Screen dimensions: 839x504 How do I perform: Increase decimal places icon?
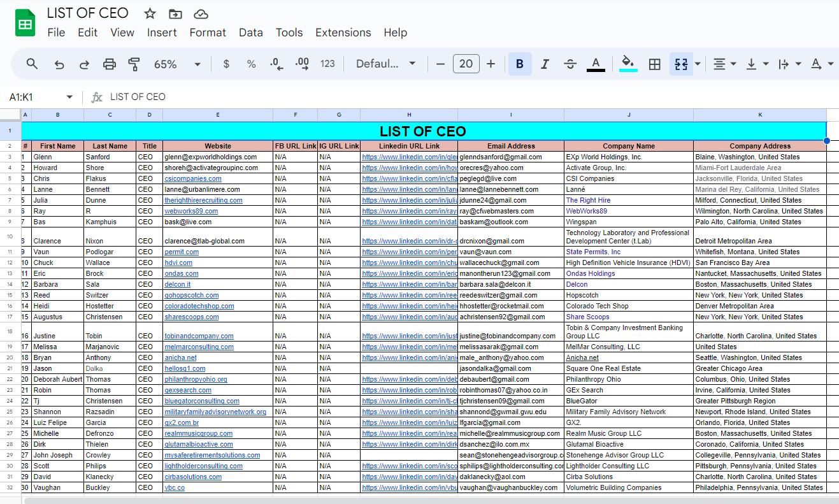coord(302,64)
